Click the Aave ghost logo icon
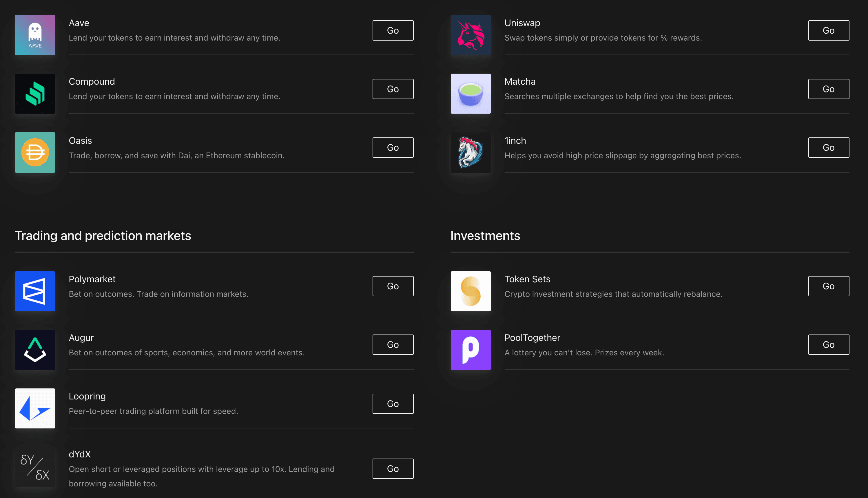The image size is (868, 498). click(35, 35)
